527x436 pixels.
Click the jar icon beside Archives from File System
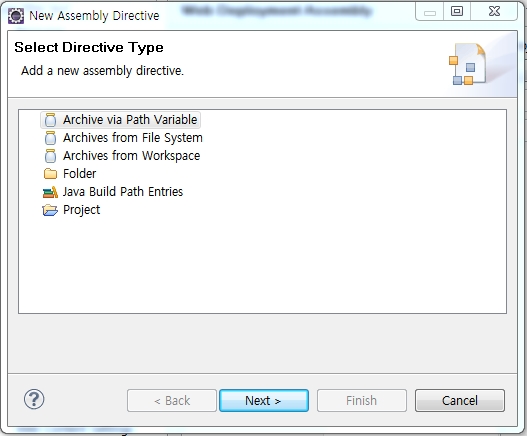(x=50, y=138)
